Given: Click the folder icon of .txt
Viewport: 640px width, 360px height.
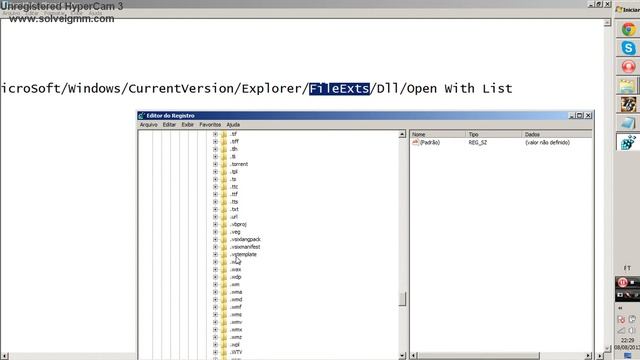Looking at the screenshot, I should click(224, 209).
